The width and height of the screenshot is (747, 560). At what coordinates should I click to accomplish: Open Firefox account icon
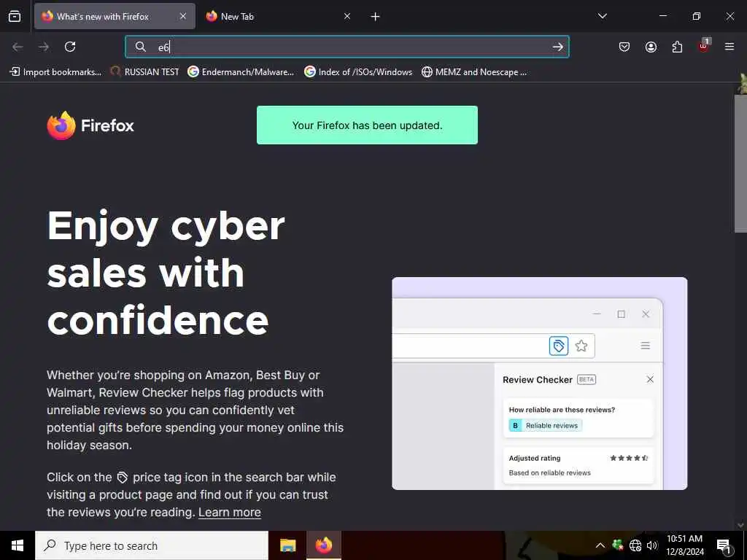coord(651,47)
